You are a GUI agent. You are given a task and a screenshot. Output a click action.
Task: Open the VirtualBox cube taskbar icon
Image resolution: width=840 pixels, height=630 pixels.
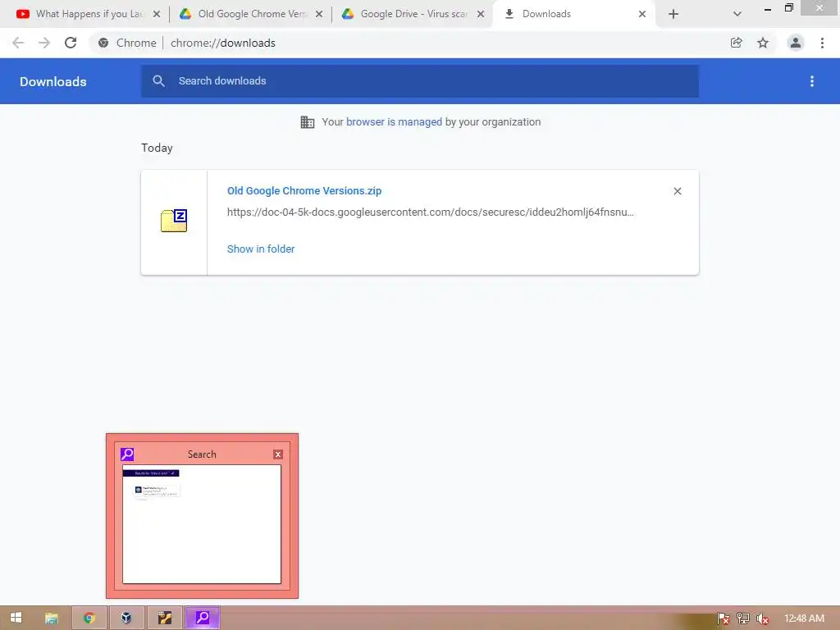[x=126, y=618]
